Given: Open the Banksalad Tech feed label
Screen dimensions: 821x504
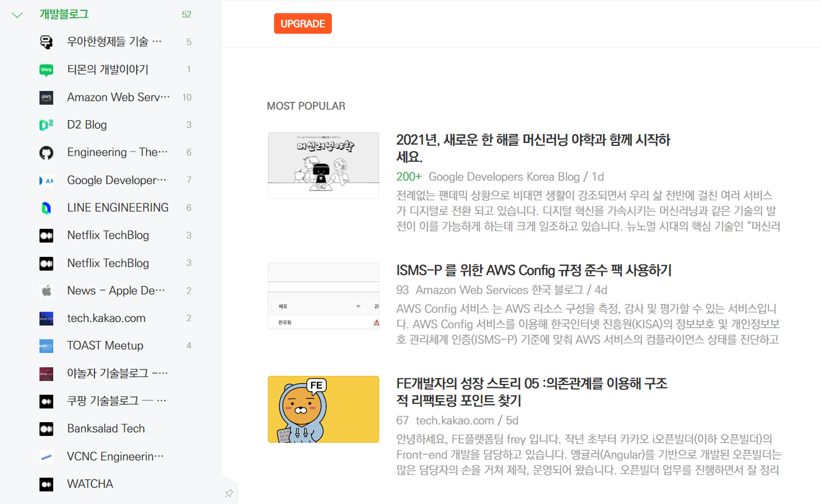Looking at the screenshot, I should pyautogui.click(x=106, y=428).
